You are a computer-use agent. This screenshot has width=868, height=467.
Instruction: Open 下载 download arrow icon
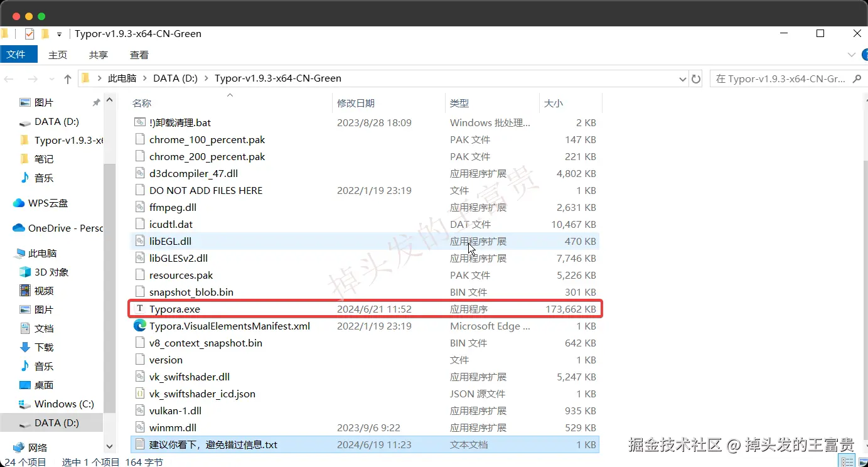click(25, 347)
